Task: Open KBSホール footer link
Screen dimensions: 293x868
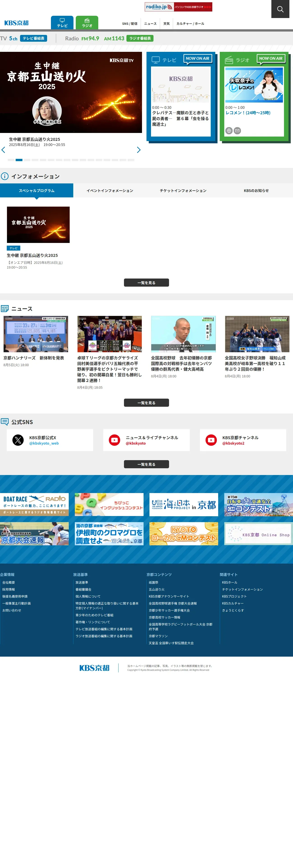Action: point(230,582)
